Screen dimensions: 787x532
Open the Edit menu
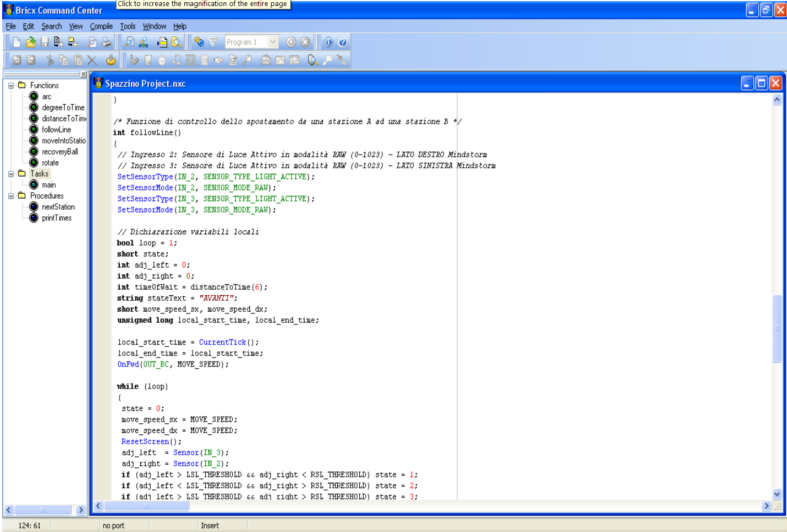pos(29,26)
